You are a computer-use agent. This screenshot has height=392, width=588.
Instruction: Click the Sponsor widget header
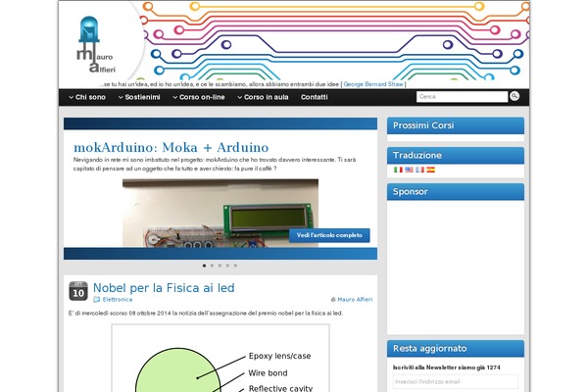click(x=456, y=192)
